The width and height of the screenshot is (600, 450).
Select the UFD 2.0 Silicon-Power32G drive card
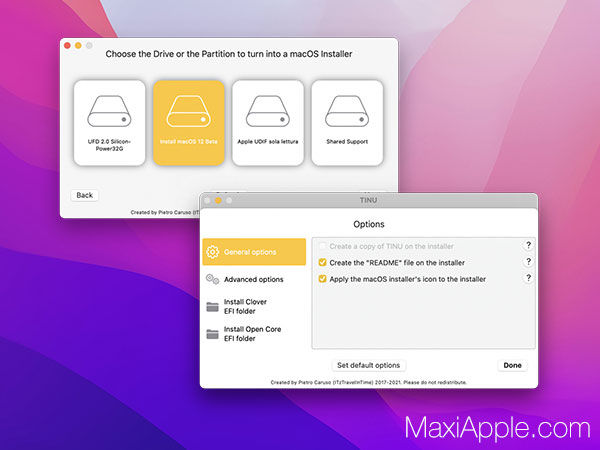109,123
